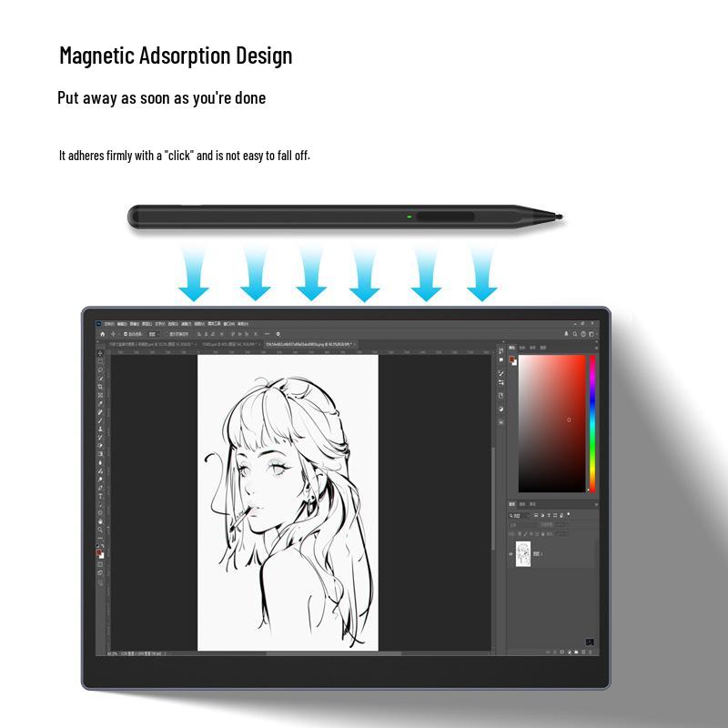Select the Crop tool
The width and height of the screenshot is (728, 728).
[100, 387]
